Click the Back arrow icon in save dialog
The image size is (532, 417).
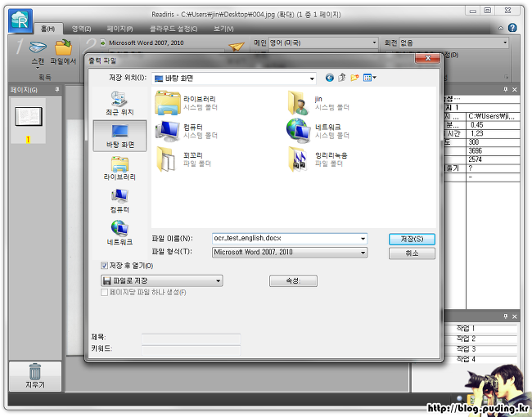pos(330,78)
